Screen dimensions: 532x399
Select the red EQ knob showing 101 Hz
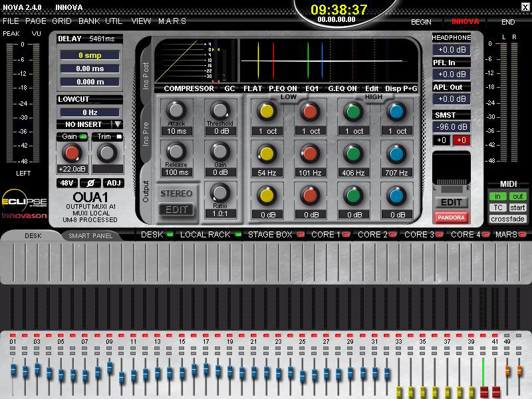pyautogui.click(x=310, y=154)
